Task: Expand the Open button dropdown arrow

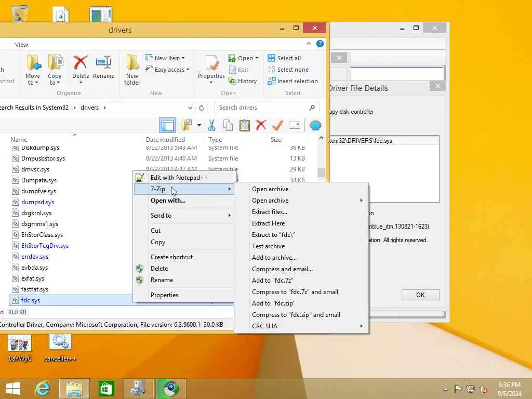Action: pos(257,58)
